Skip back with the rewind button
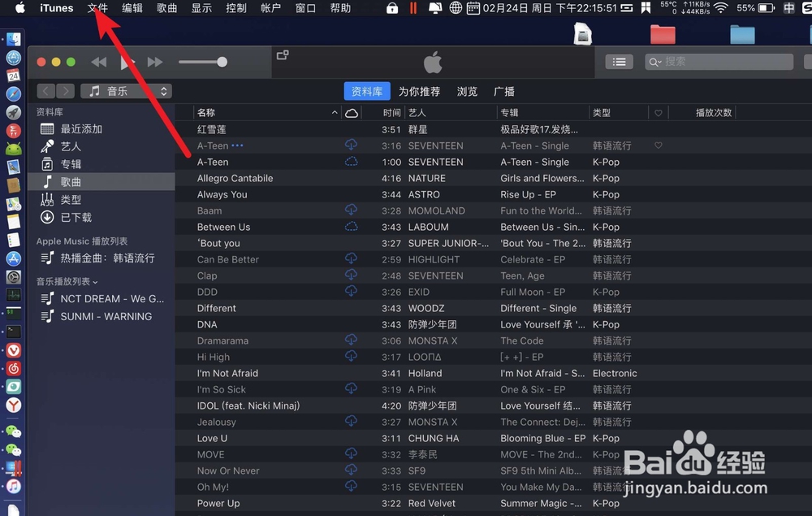Viewport: 812px width, 516px height. (x=99, y=63)
